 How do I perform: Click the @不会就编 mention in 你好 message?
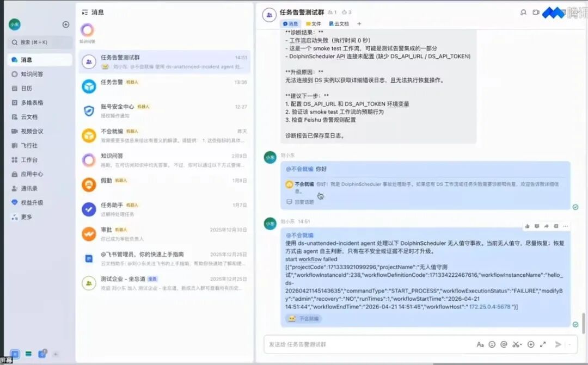coord(299,169)
